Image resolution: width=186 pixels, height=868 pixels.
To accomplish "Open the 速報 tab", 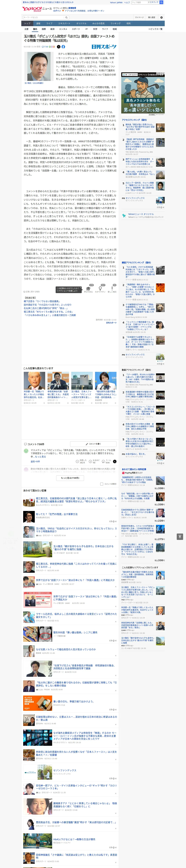I will (38, 23).
